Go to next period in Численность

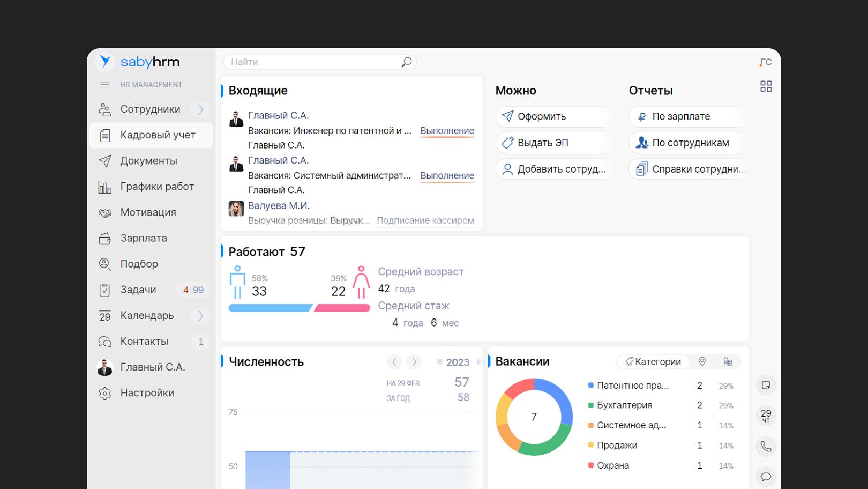click(414, 362)
